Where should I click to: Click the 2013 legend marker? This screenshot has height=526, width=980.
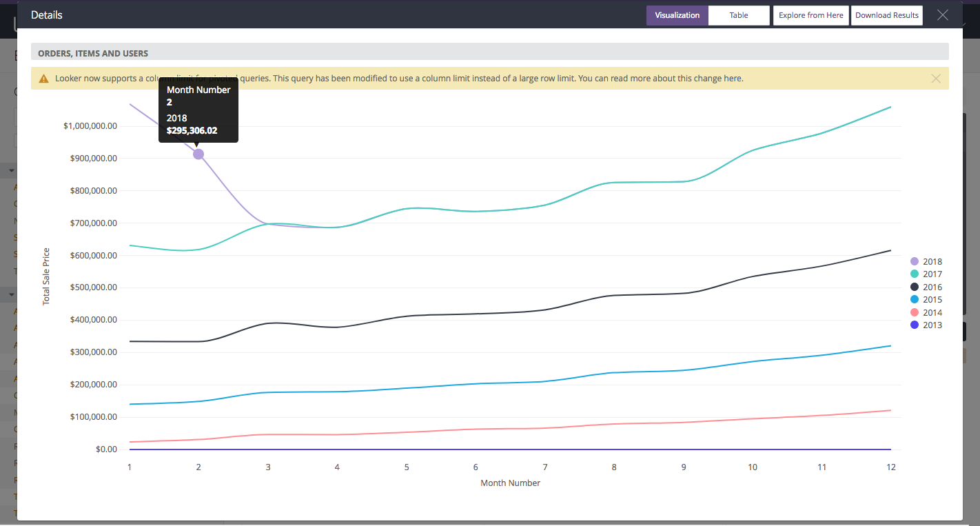915,325
